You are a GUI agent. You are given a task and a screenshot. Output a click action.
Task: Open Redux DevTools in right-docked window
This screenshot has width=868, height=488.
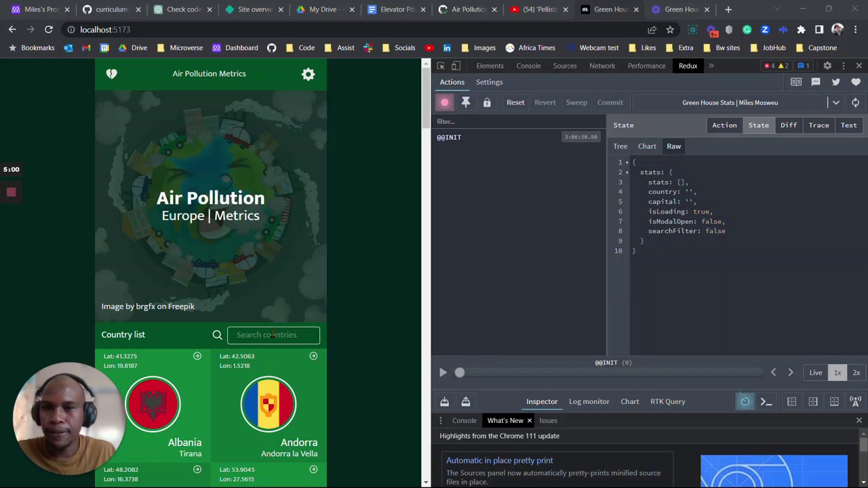click(813, 401)
